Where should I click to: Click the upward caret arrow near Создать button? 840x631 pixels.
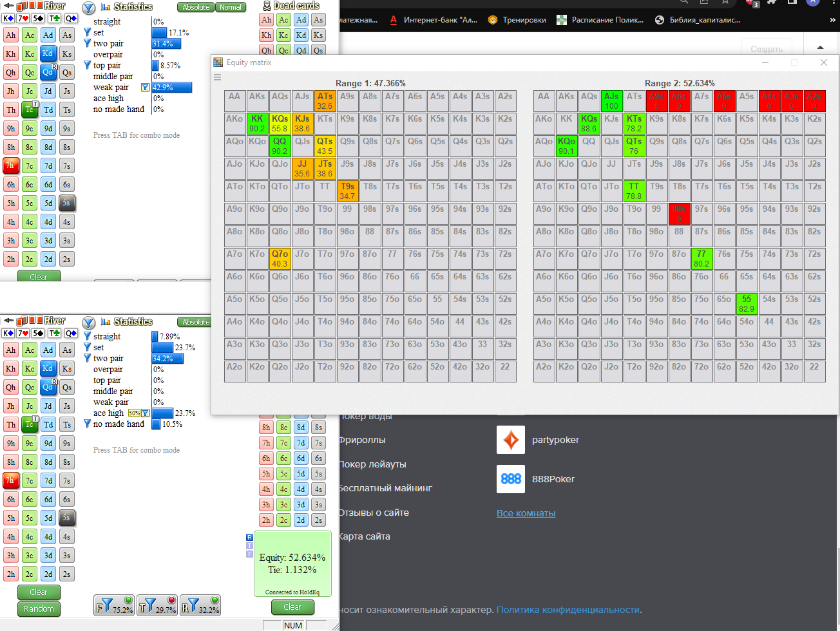(x=820, y=48)
